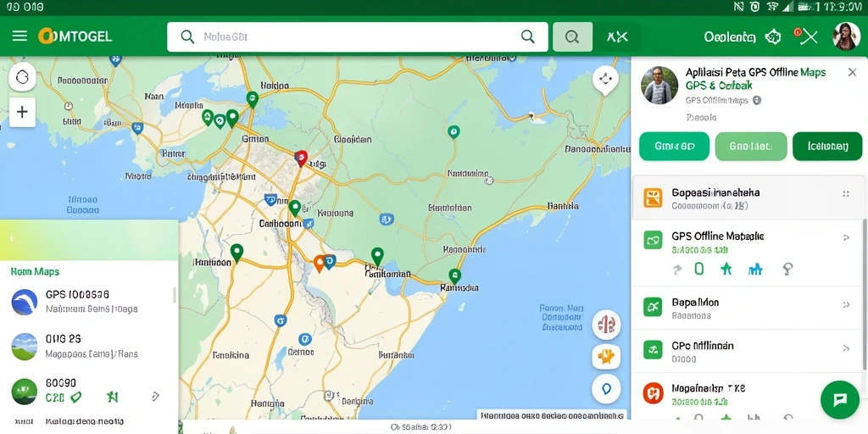Click inside the top search input field
Viewport: 868px width, 434px height.
click(x=357, y=37)
